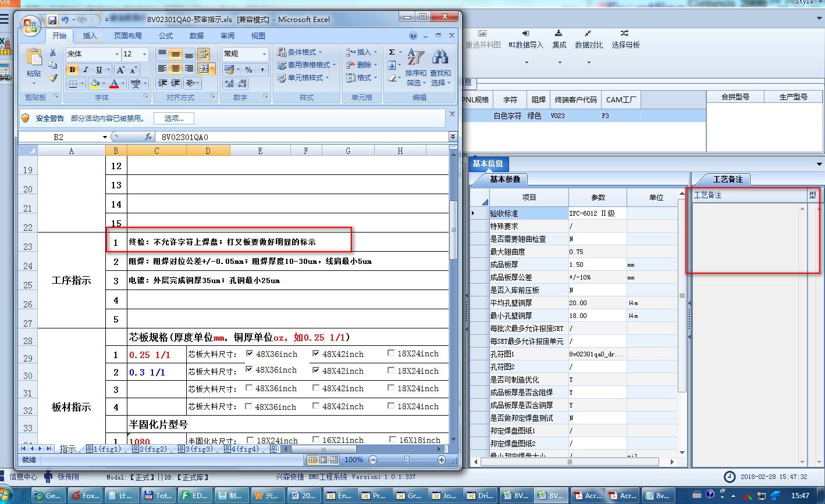Check 48X36inch checkbox in core row 3
This screenshot has width=825, height=504.
[250, 388]
